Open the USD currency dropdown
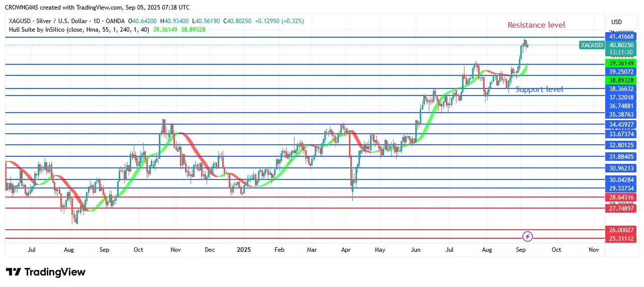Screen dimensions: 644x287 click(616, 22)
